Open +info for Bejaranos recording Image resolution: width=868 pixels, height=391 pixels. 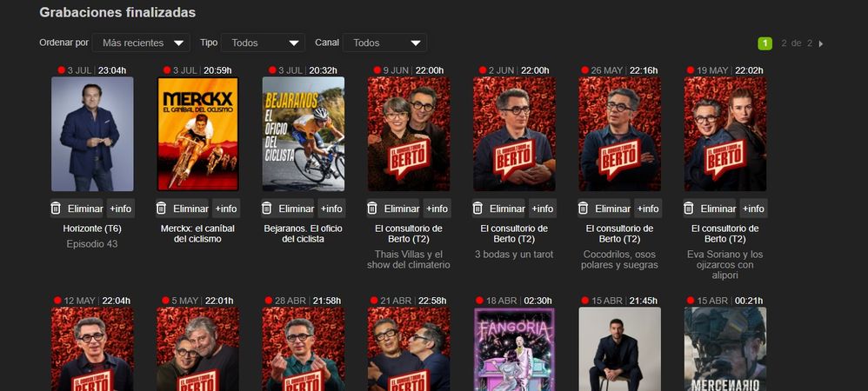(x=332, y=209)
